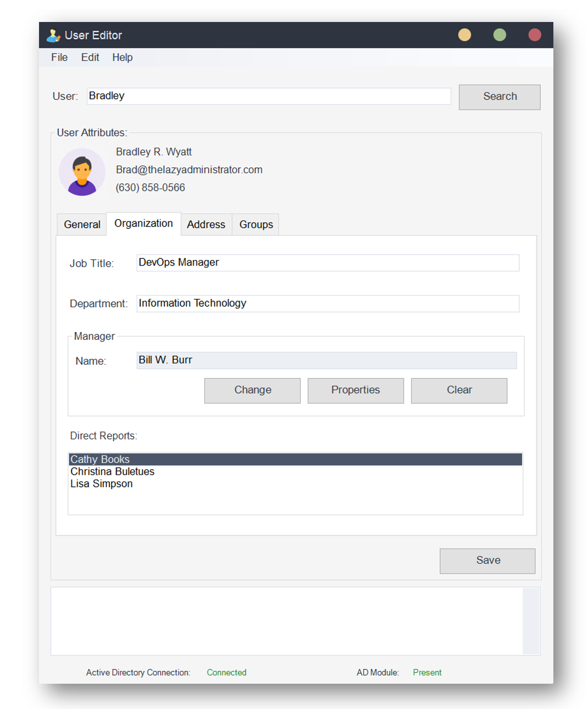Click the user avatar picture
This screenshot has height=709, width=588.
82,172
